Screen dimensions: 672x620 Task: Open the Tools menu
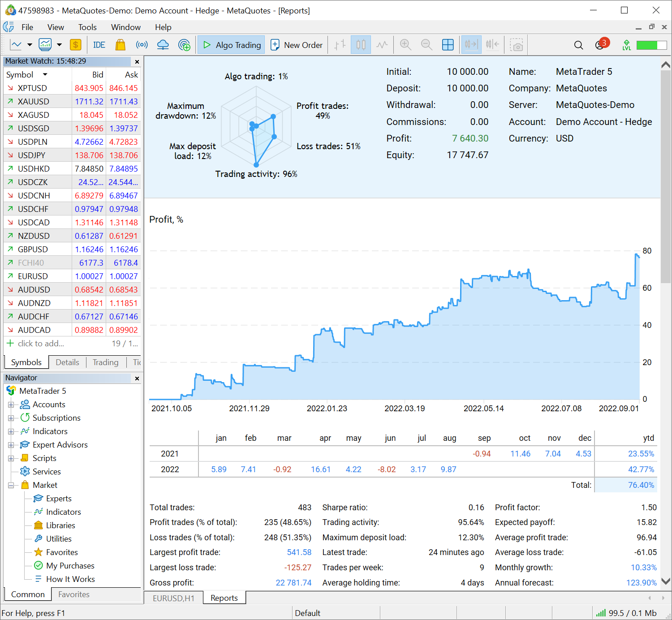(87, 27)
